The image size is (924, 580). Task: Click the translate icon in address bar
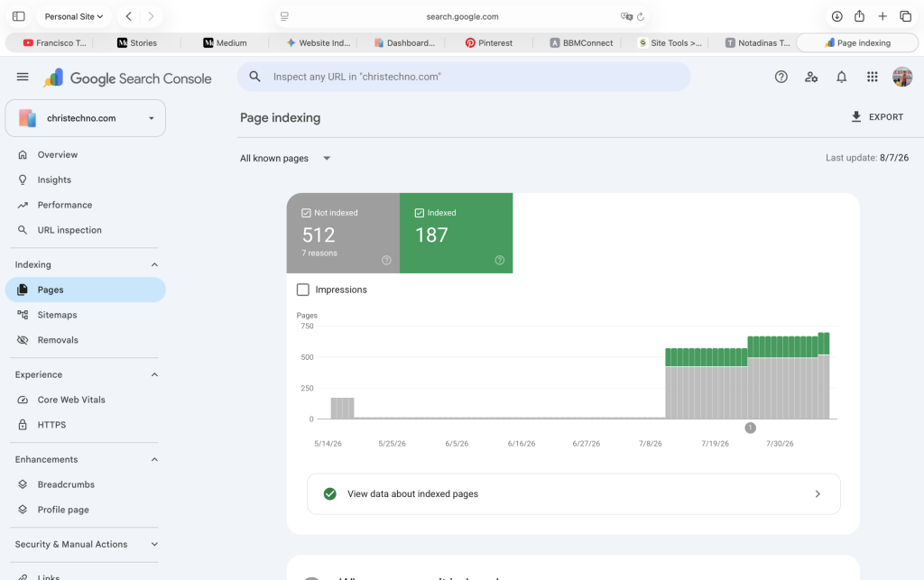point(626,16)
